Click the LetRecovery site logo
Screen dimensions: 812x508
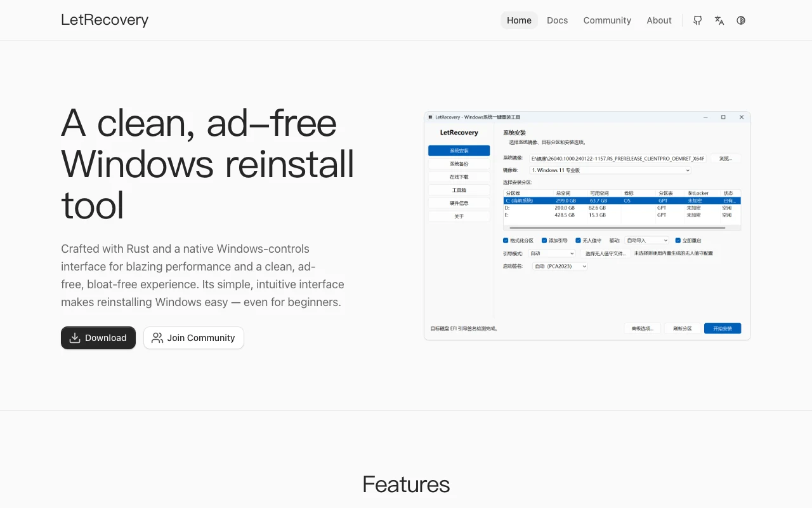105,20
